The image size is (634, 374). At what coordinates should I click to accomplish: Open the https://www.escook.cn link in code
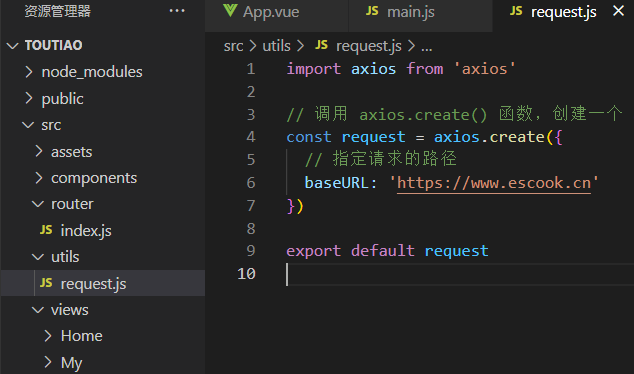point(494,183)
